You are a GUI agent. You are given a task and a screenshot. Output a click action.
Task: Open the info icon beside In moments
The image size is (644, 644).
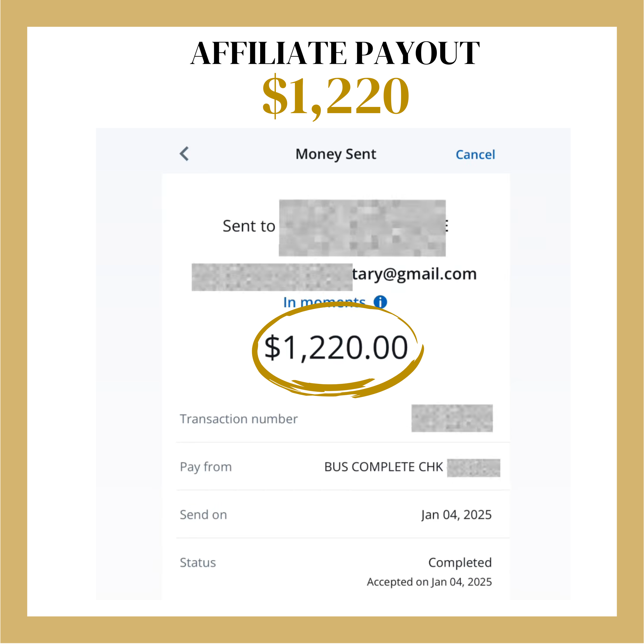[380, 302]
